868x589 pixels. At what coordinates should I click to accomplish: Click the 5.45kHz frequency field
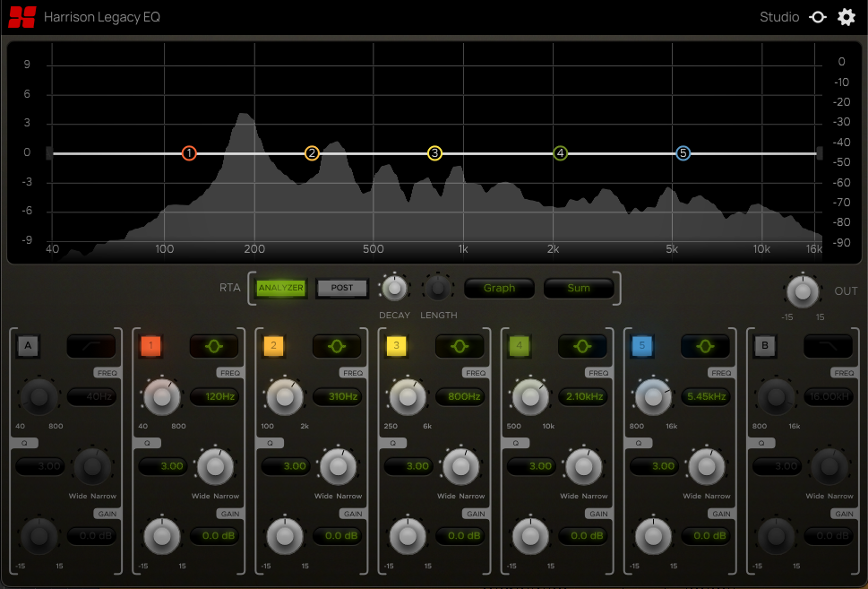705,396
